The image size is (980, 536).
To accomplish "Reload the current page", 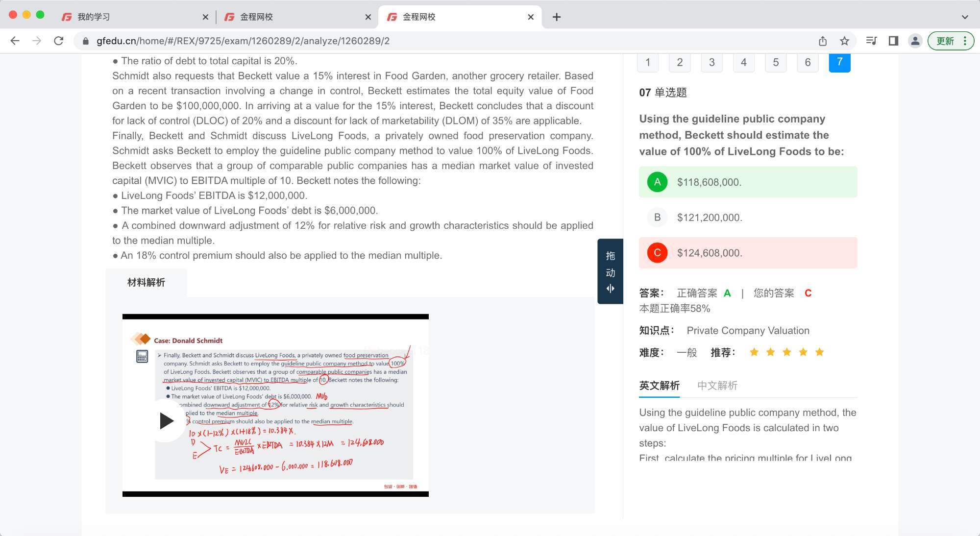I will click(x=59, y=41).
